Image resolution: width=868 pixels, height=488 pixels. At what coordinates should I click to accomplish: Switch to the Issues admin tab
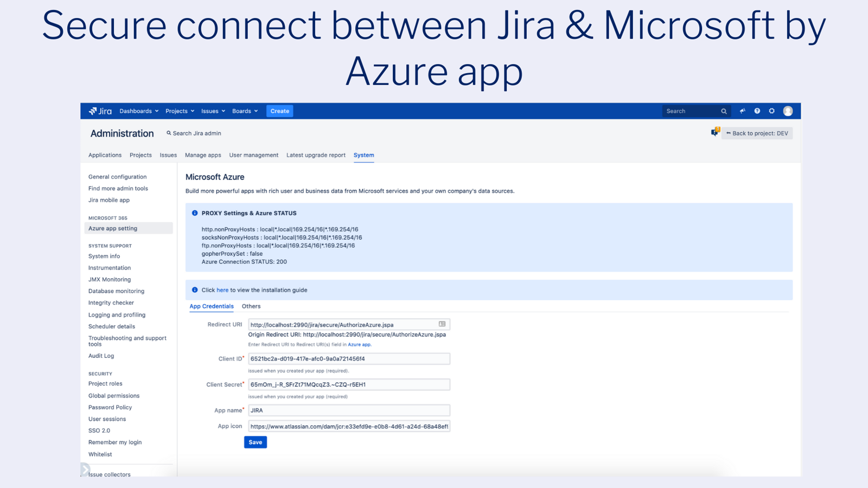[168, 155]
